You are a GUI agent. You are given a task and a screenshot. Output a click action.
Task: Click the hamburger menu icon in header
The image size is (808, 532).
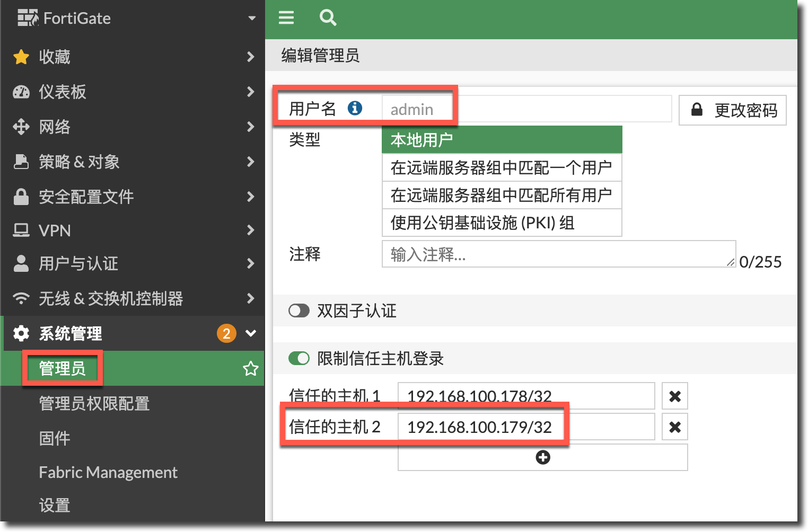[286, 18]
